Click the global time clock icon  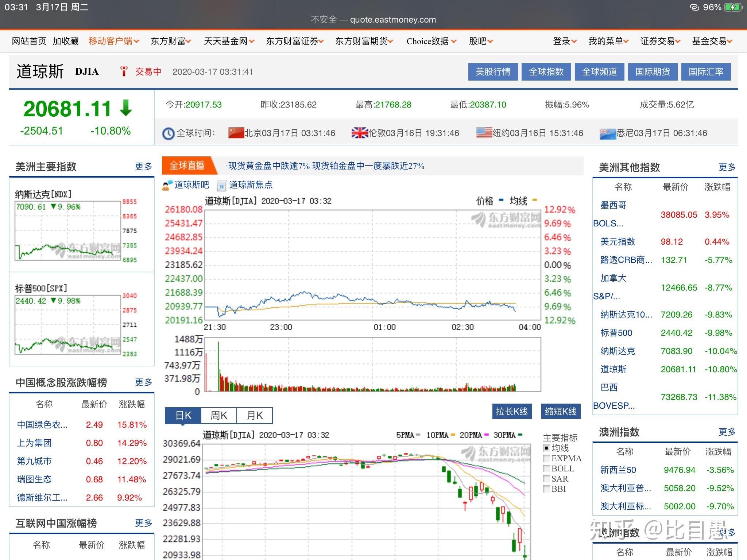click(x=168, y=133)
